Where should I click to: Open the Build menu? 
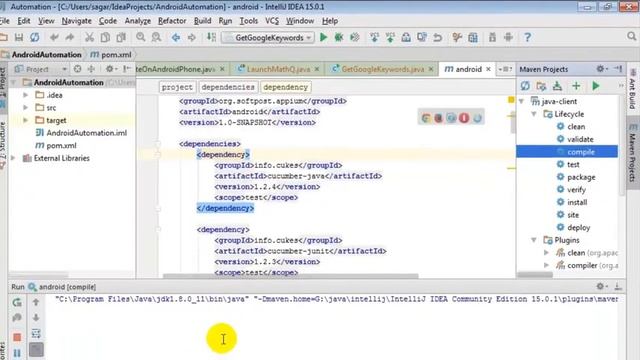tap(202, 21)
